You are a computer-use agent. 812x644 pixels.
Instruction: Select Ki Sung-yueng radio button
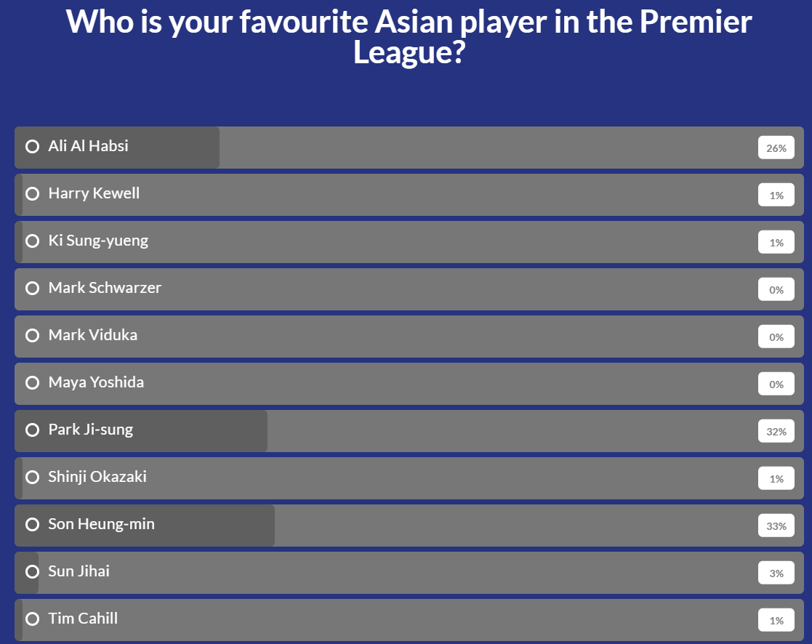(x=32, y=241)
